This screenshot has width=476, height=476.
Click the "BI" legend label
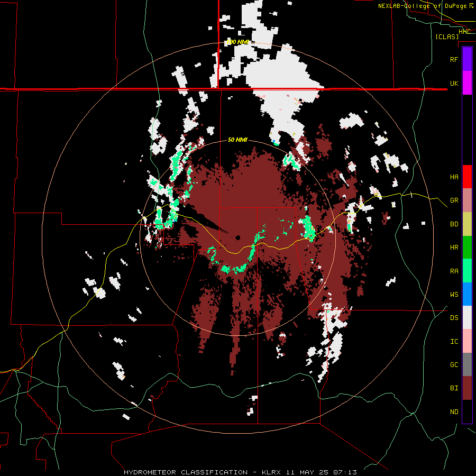[x=454, y=388]
